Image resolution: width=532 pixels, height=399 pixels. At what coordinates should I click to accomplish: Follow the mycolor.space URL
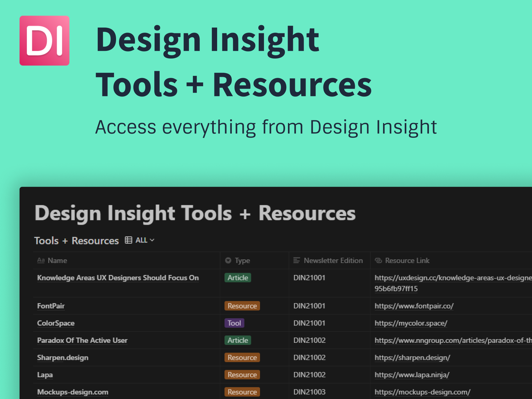[411, 323]
